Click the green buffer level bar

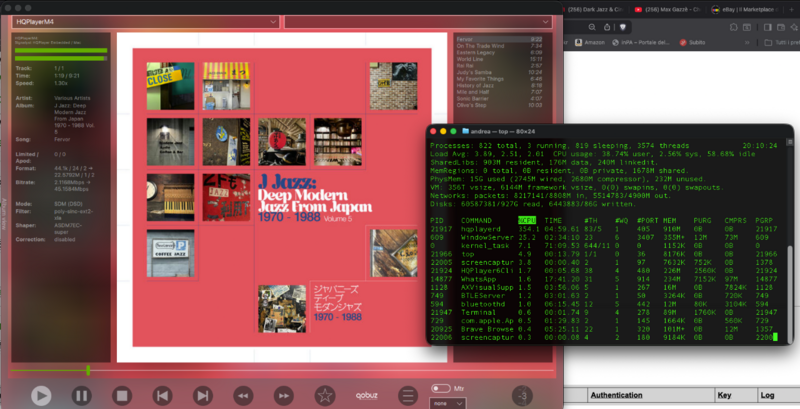coord(61,50)
